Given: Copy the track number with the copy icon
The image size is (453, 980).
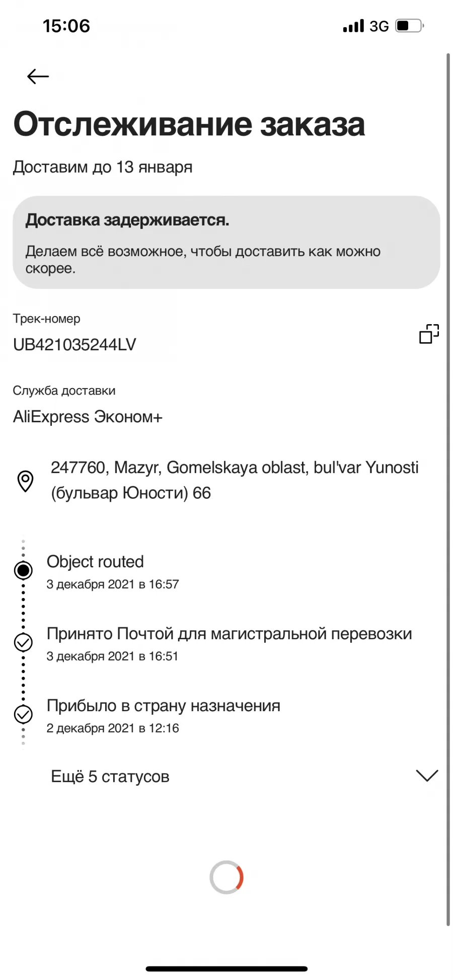Looking at the screenshot, I should pyautogui.click(x=429, y=334).
